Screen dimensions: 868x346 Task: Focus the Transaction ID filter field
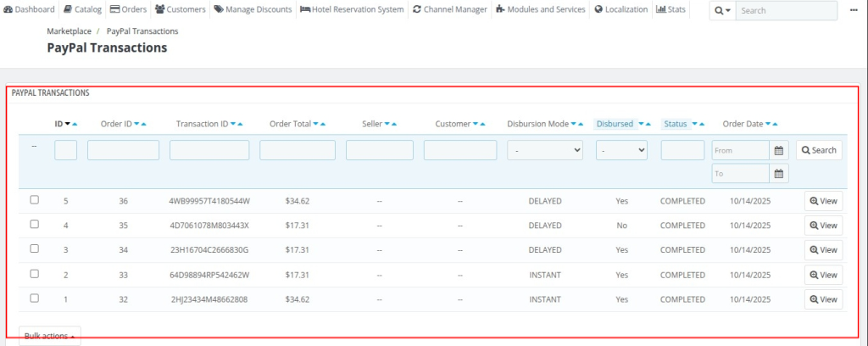tap(209, 150)
